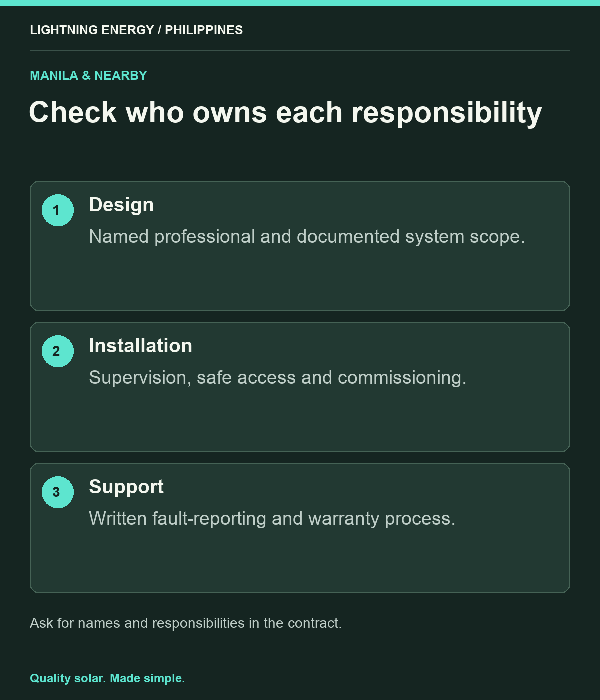Click the "MANILA & NEARBY" label

pyautogui.click(x=89, y=76)
